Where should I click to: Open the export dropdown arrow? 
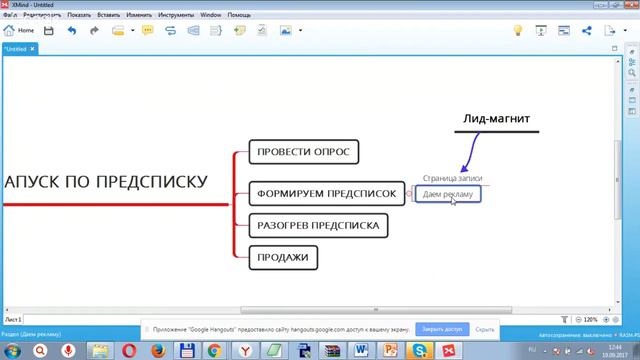click(625, 31)
